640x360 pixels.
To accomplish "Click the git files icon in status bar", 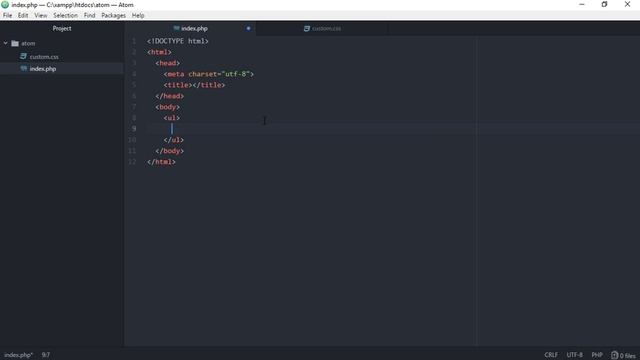I will click(x=614, y=355).
